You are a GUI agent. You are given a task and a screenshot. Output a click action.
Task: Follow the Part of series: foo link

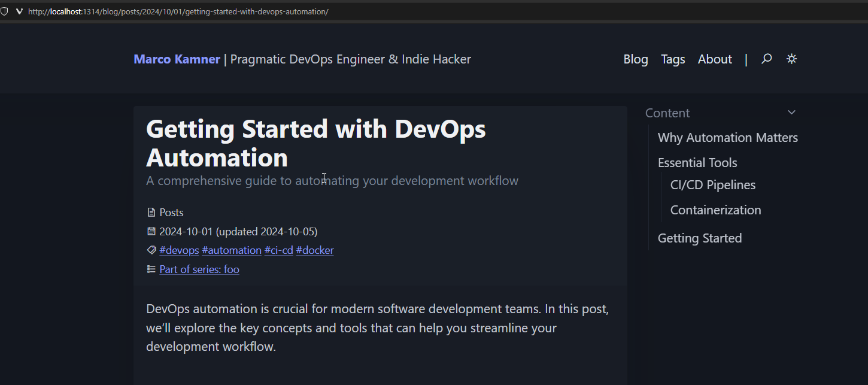click(x=199, y=269)
